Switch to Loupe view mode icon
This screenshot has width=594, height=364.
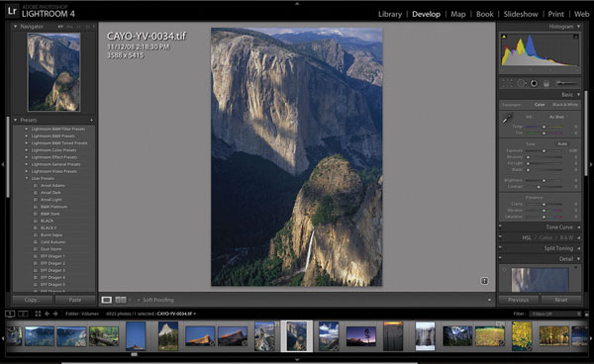107,300
